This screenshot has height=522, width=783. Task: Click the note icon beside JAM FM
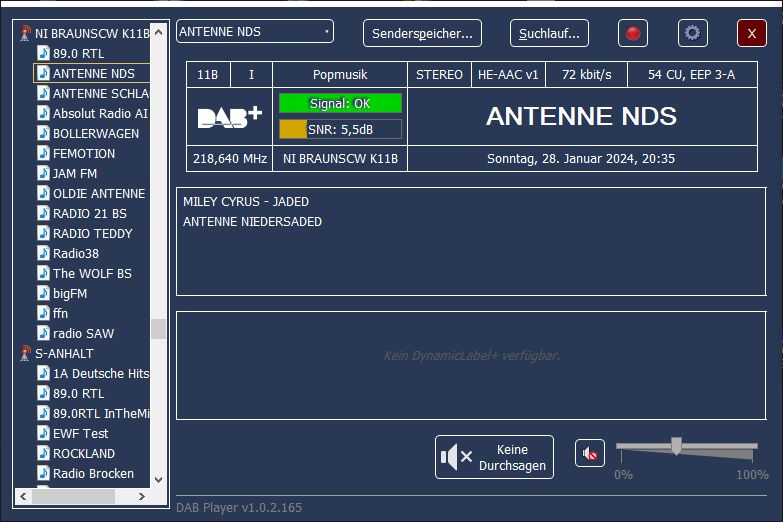tap(43, 173)
